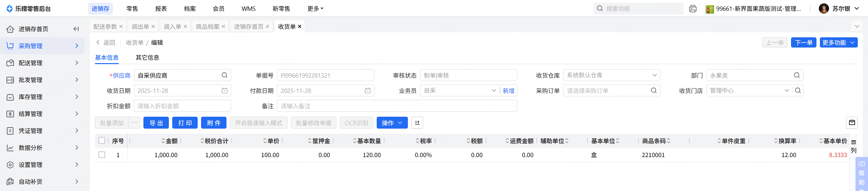
Task: Click the 8.3333 base unit price cell
Action: [838, 155]
